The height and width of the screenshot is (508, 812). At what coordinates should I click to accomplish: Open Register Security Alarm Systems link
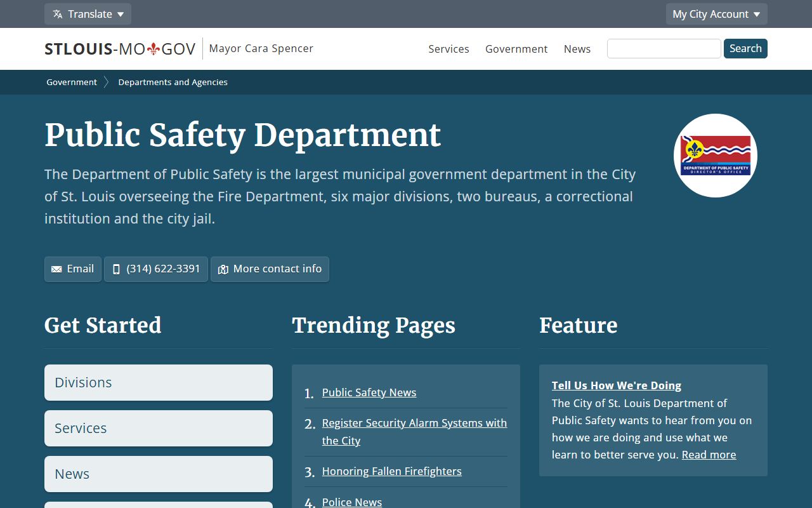[414, 432]
